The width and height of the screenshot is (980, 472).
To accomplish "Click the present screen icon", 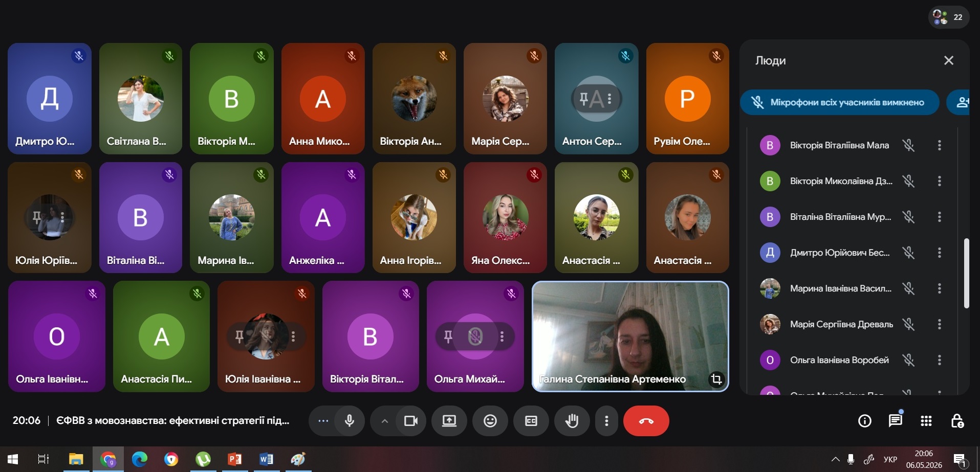I will pyautogui.click(x=449, y=421).
